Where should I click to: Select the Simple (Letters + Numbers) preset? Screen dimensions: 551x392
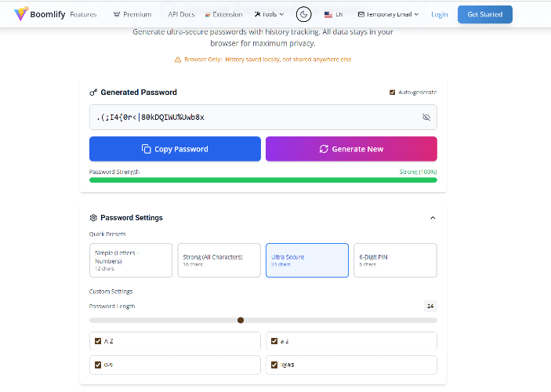131,260
